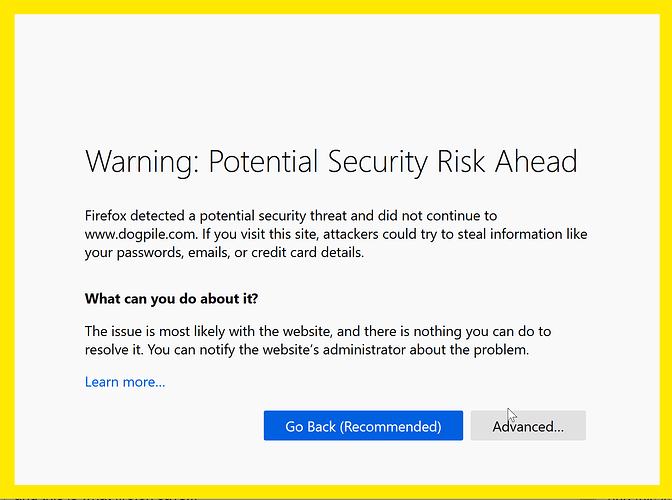672x500 pixels.
Task: Open the Advanced... options button
Action: [x=528, y=426]
